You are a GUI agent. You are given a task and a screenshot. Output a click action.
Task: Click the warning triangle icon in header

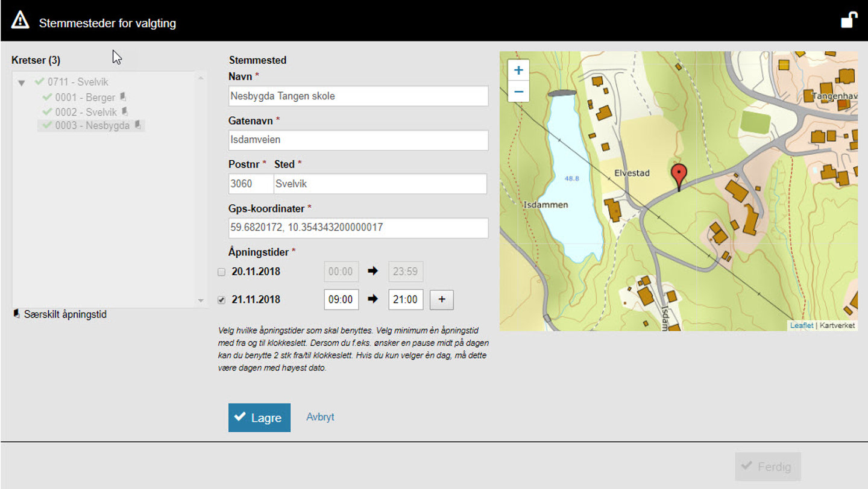coord(20,20)
